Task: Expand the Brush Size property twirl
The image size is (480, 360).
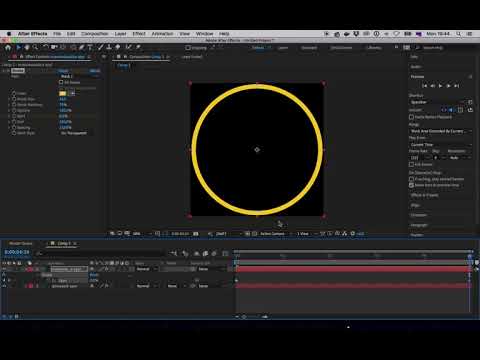Action: (9, 99)
